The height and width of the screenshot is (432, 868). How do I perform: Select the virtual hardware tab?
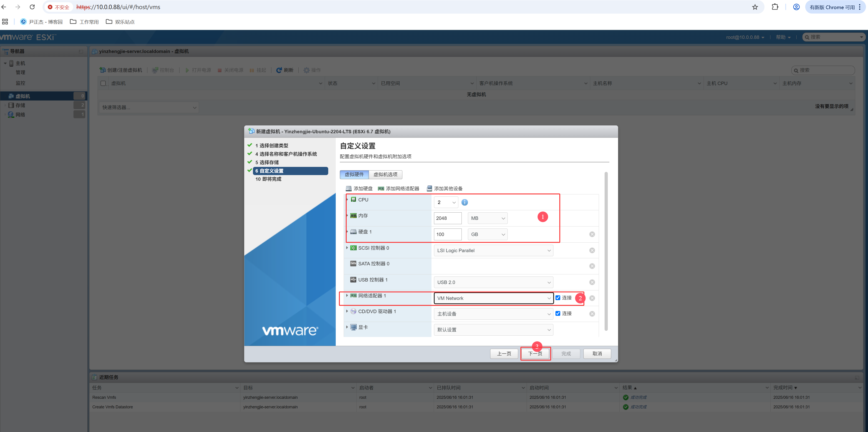click(x=354, y=174)
